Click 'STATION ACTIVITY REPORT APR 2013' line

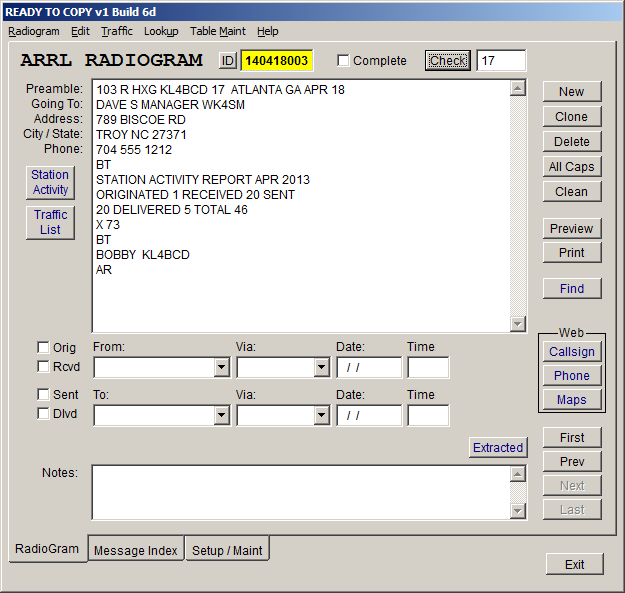202,180
